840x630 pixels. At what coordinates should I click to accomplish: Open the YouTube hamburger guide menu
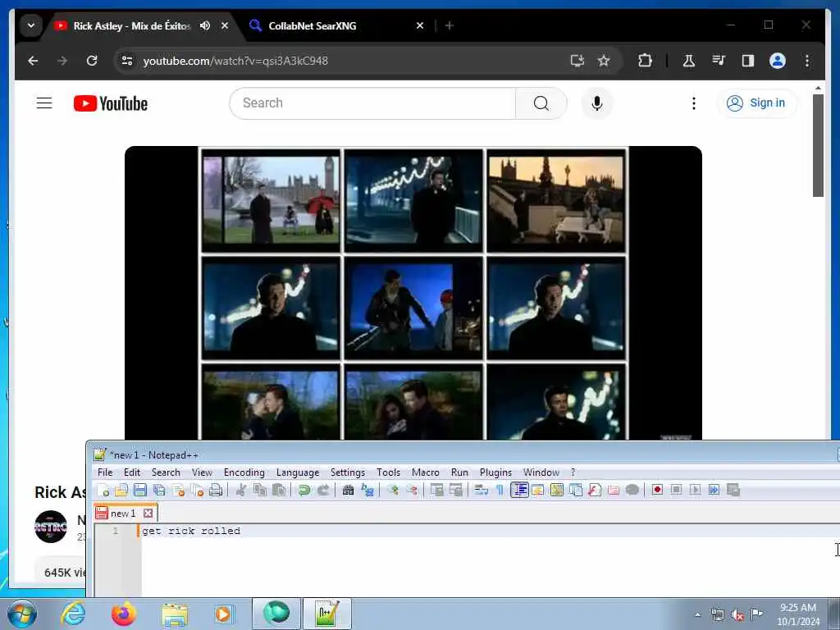44,103
